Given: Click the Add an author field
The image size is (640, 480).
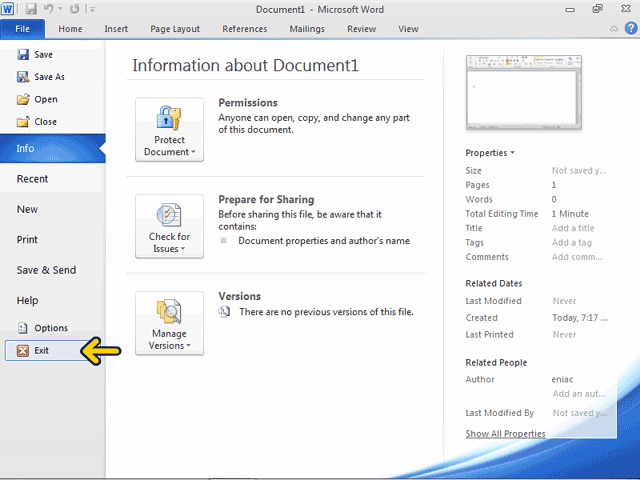Looking at the screenshot, I should point(579,394).
